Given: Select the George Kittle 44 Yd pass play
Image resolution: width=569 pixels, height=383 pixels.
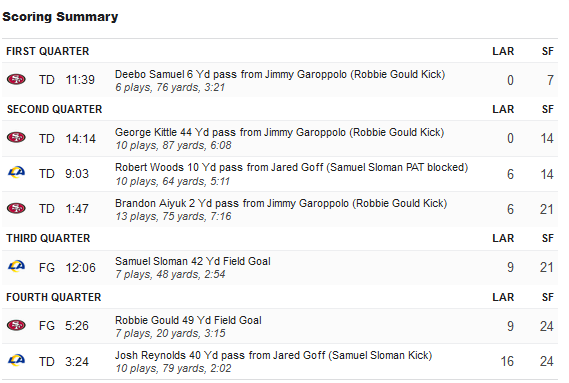Looking at the screenshot, I should tap(279, 133).
